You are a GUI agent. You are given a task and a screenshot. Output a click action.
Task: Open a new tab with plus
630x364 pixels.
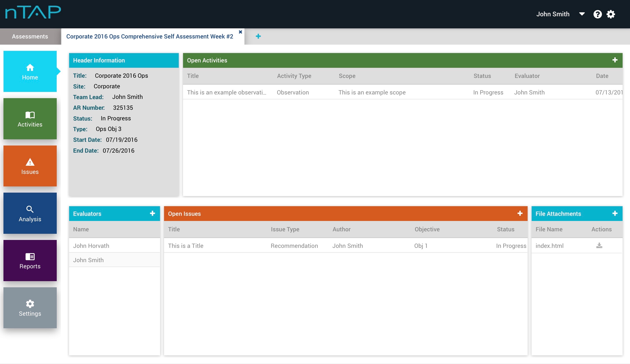pos(258,36)
